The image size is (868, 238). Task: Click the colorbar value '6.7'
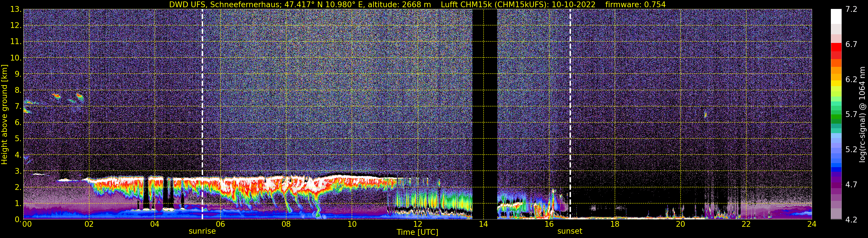pos(852,44)
